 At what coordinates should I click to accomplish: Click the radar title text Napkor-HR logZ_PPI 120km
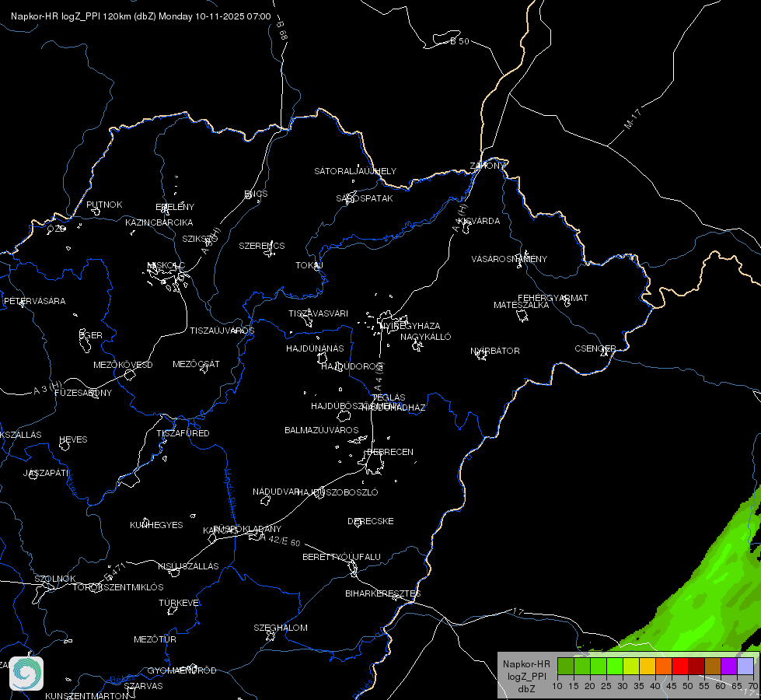pyautogui.click(x=71, y=16)
